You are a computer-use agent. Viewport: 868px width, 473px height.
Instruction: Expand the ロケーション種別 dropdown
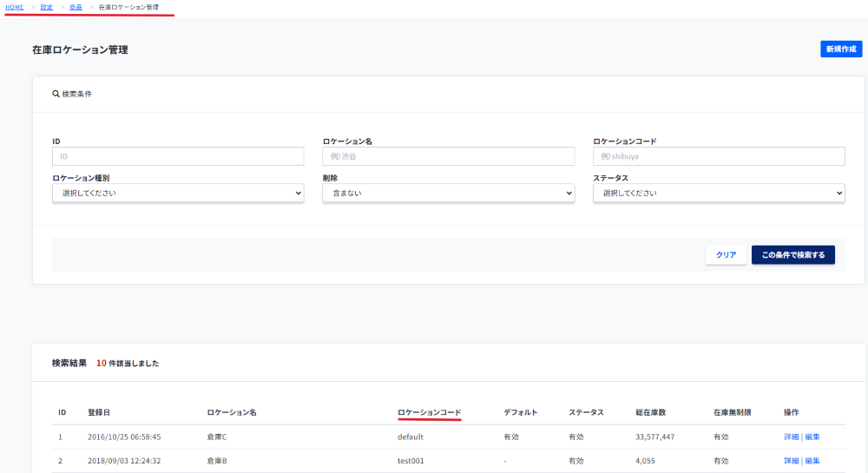pyautogui.click(x=178, y=193)
